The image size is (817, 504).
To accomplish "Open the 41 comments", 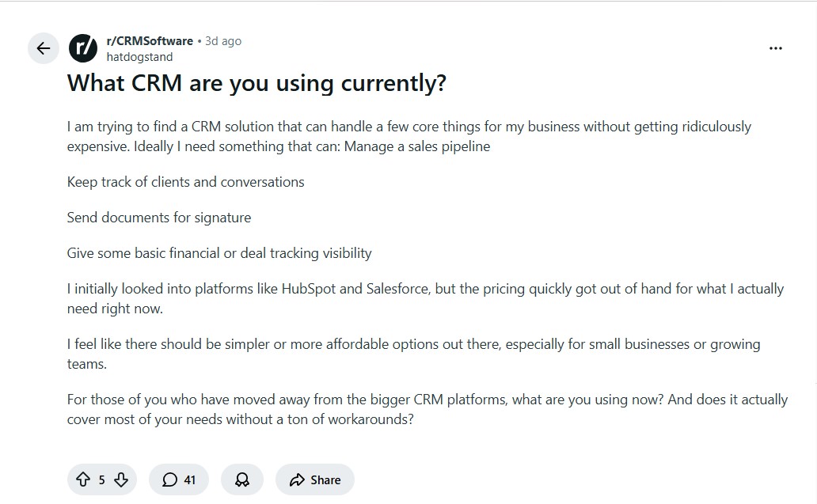I will [179, 479].
